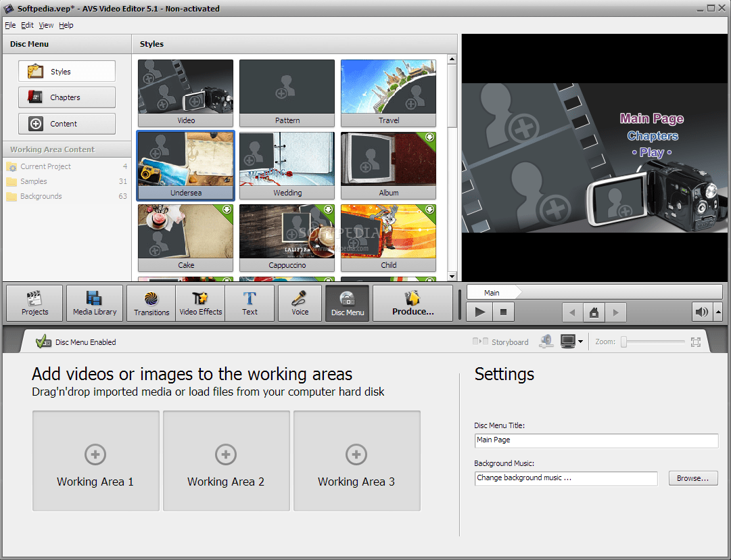
Task: Select the Backgrounds folder
Action: pos(67,196)
